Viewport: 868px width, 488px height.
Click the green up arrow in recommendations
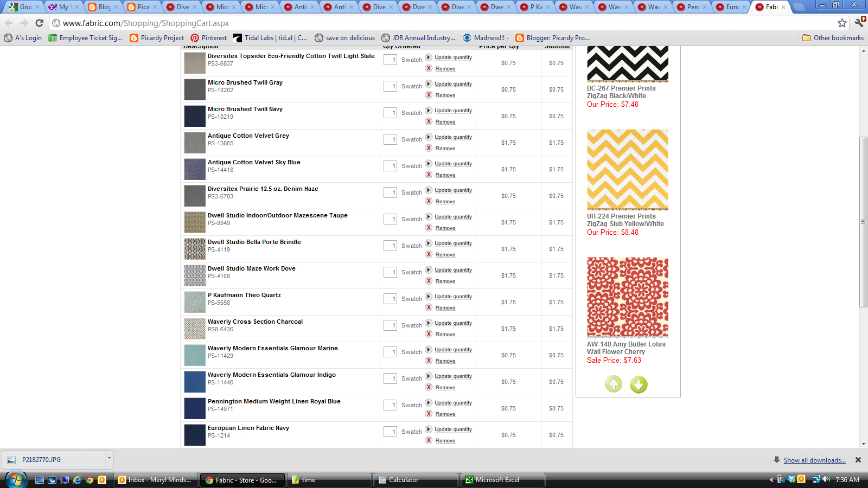(614, 384)
